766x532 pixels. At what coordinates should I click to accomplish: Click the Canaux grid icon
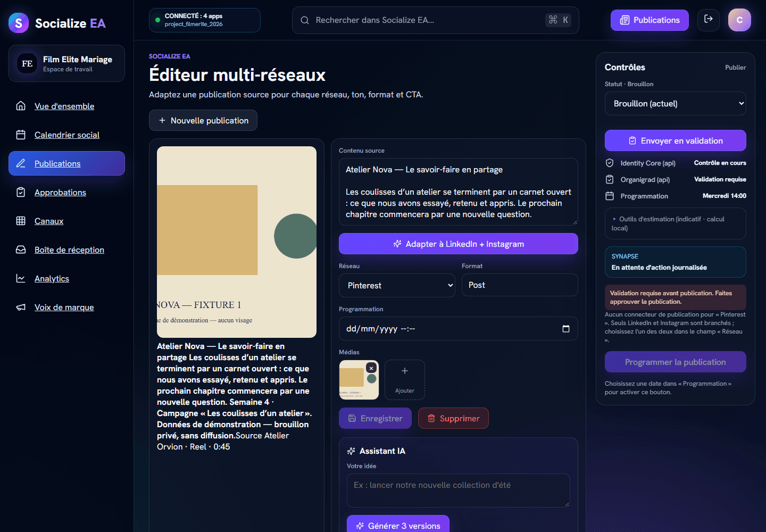(x=21, y=221)
